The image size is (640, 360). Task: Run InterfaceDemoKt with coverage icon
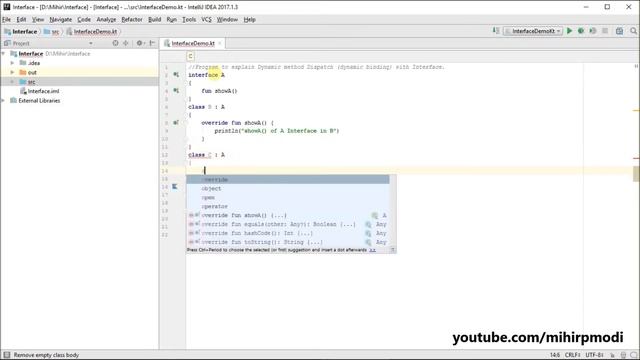[x=593, y=31]
